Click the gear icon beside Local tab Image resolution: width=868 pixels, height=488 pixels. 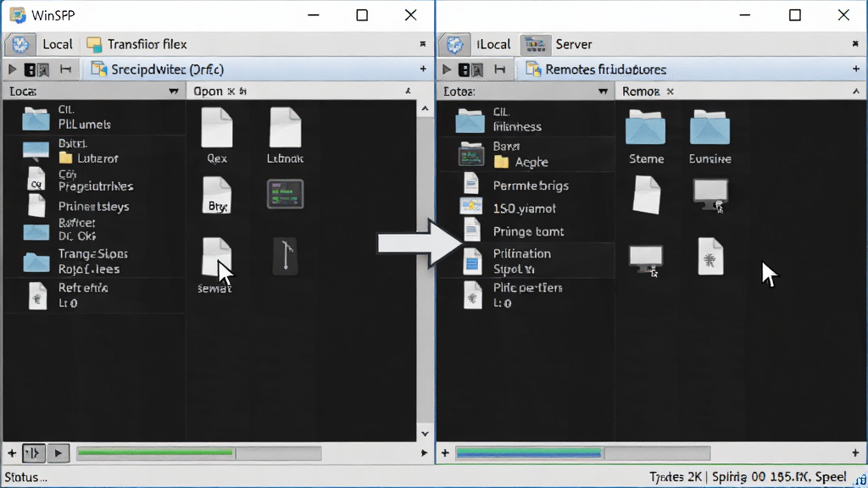coord(20,44)
